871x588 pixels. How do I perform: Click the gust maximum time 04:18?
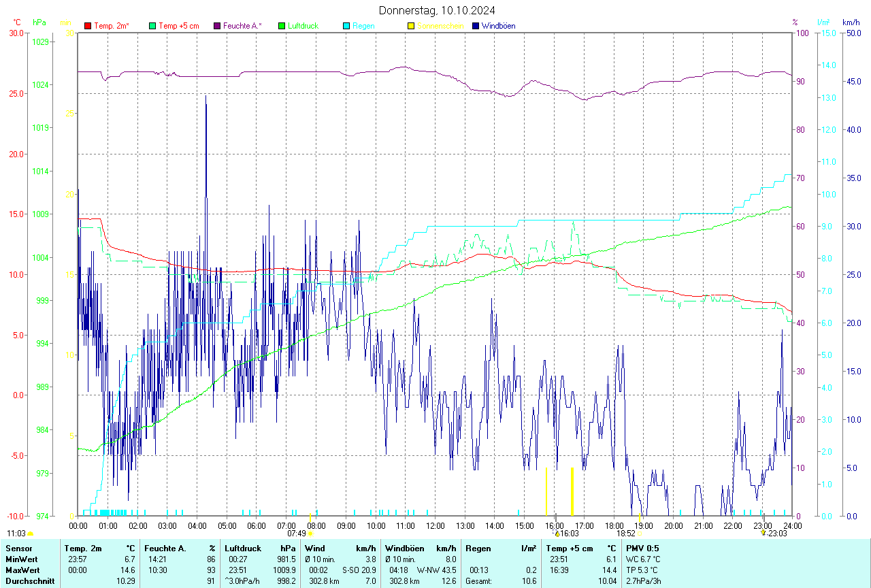click(399, 570)
